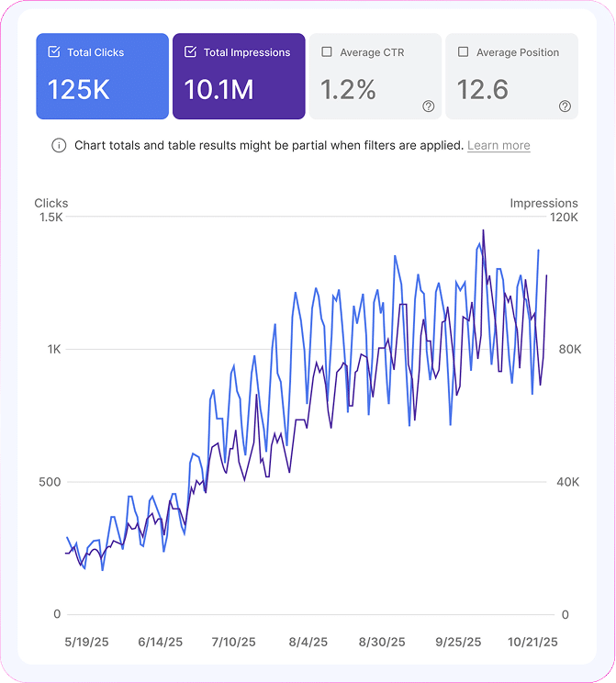Click the 5/19/25 date label
This screenshot has height=683, width=616.
tap(85, 642)
